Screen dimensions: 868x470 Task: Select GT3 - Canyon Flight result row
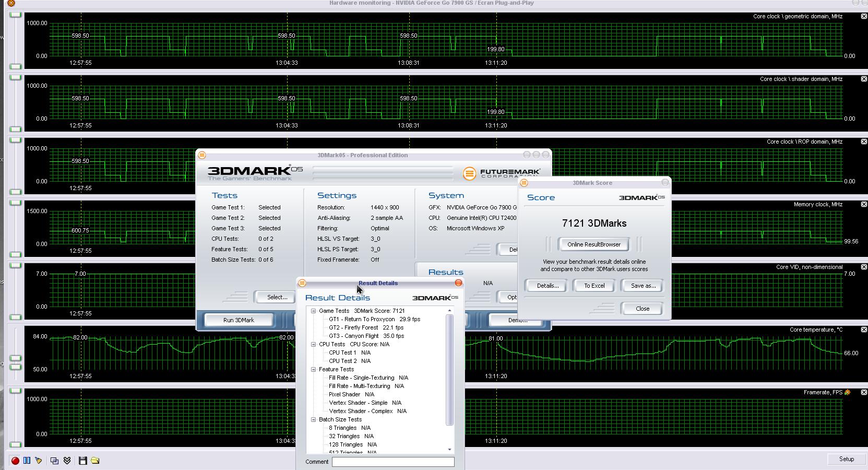pos(366,336)
